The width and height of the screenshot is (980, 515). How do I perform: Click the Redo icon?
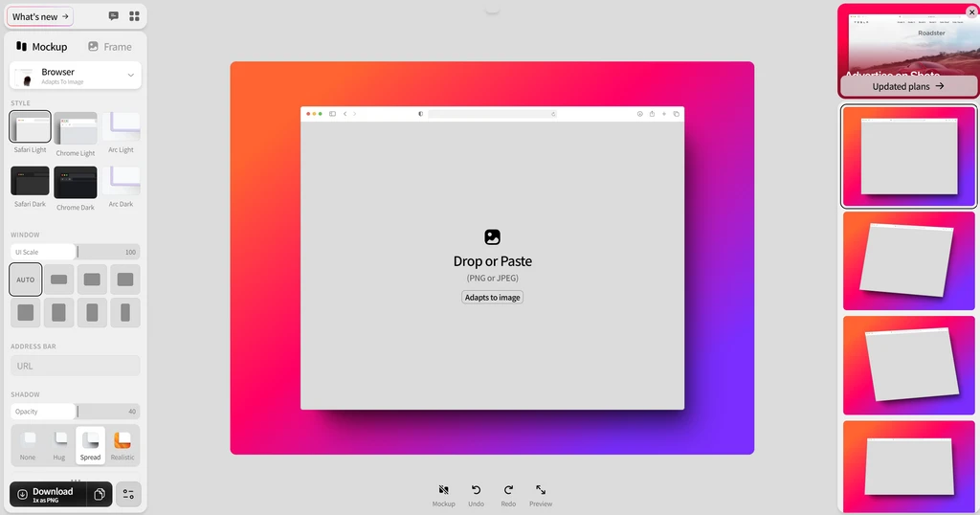coord(508,490)
